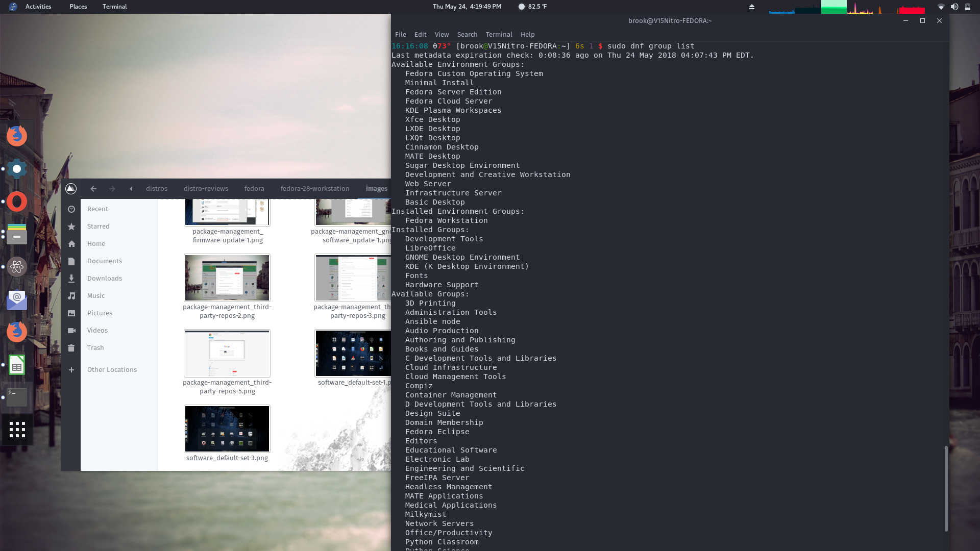Open Downloads via its arrow icon
The height and width of the screenshot is (551, 980).
point(71,279)
